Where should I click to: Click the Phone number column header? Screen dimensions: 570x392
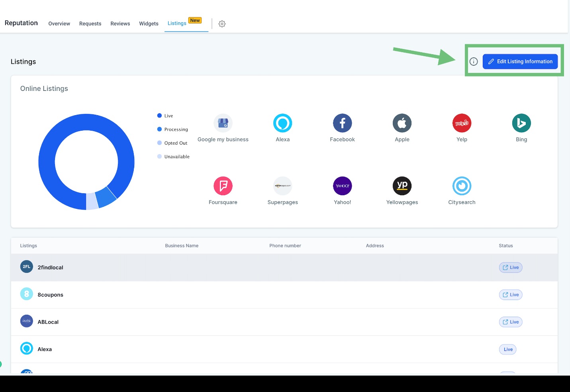(285, 246)
